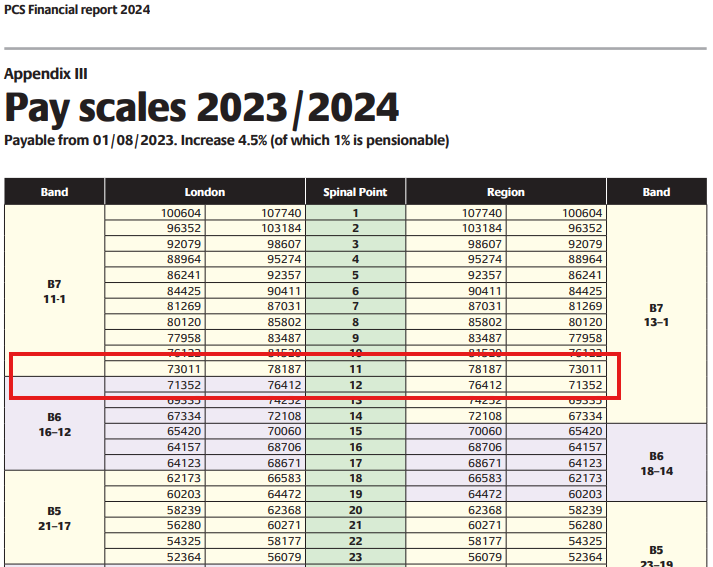This screenshot has height=567, width=713.
Task: Select the 'B6 16-12' band cell
Action: (x=55, y=426)
